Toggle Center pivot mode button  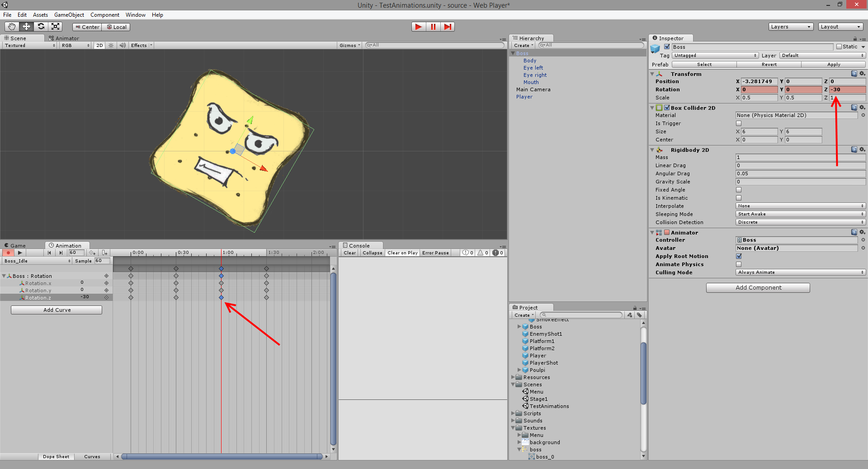[x=87, y=27]
